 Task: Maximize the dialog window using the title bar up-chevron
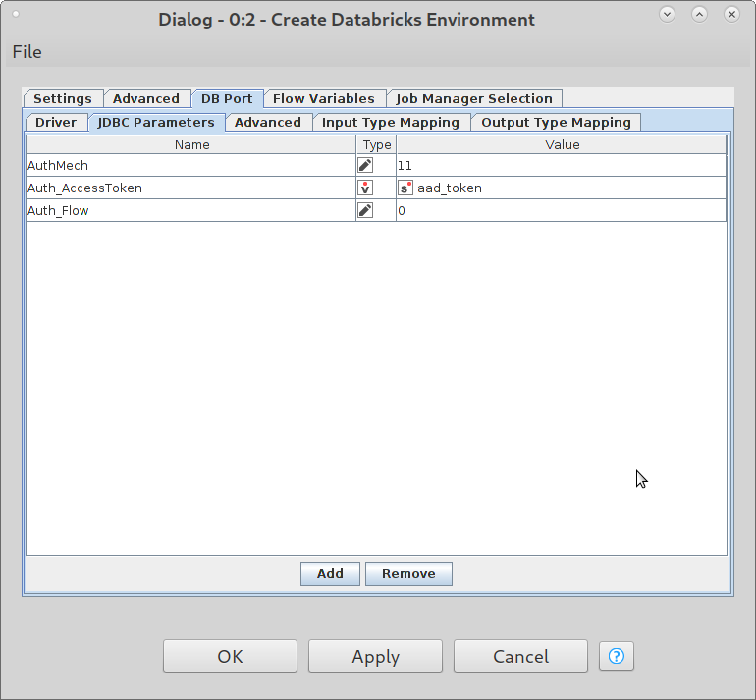[x=700, y=14]
